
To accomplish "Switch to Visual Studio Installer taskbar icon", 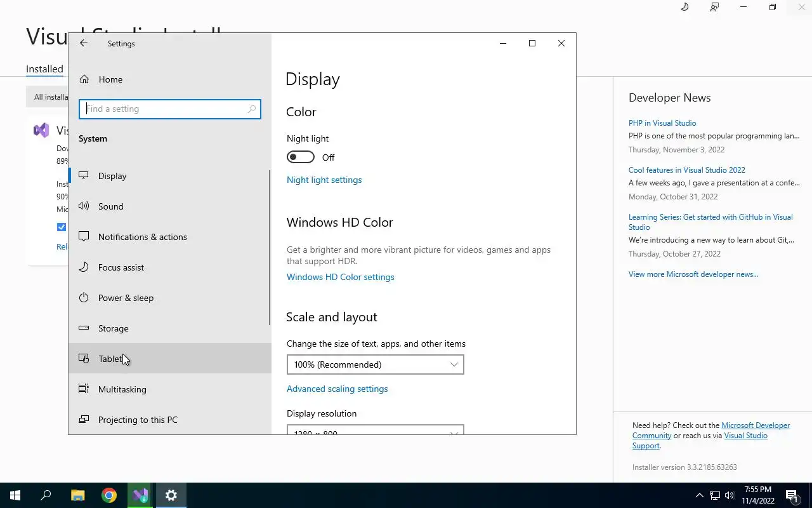I will pyautogui.click(x=140, y=495).
